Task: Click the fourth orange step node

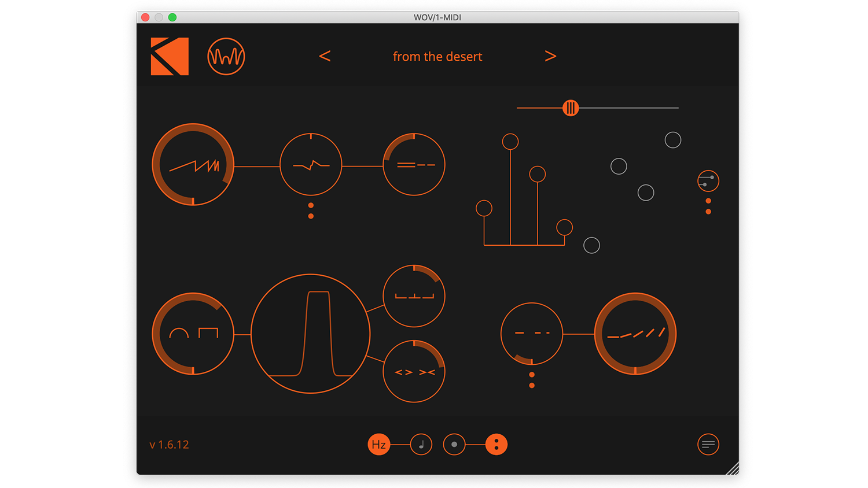Action: 565,228
